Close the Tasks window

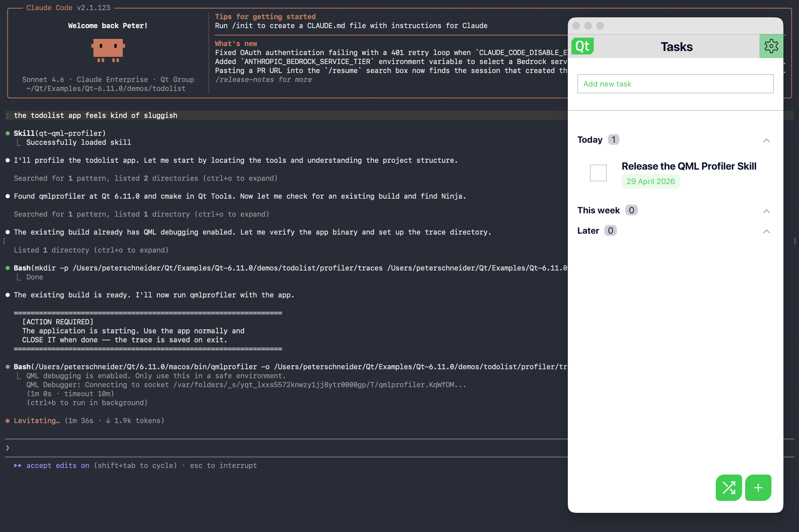pos(576,26)
